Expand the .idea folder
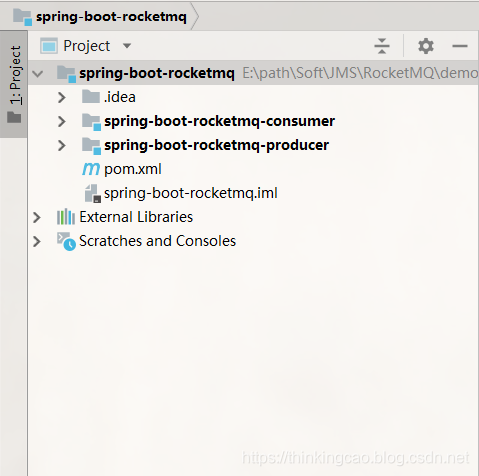479x476 pixels. 62,97
